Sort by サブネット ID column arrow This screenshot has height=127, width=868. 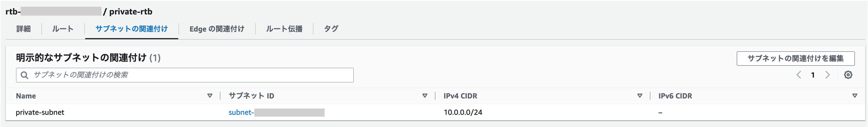pos(425,96)
